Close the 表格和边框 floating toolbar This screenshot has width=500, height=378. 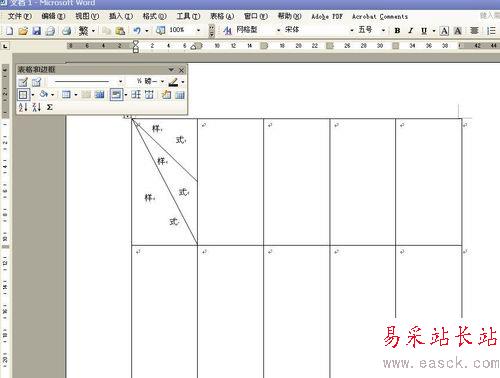tap(181, 70)
